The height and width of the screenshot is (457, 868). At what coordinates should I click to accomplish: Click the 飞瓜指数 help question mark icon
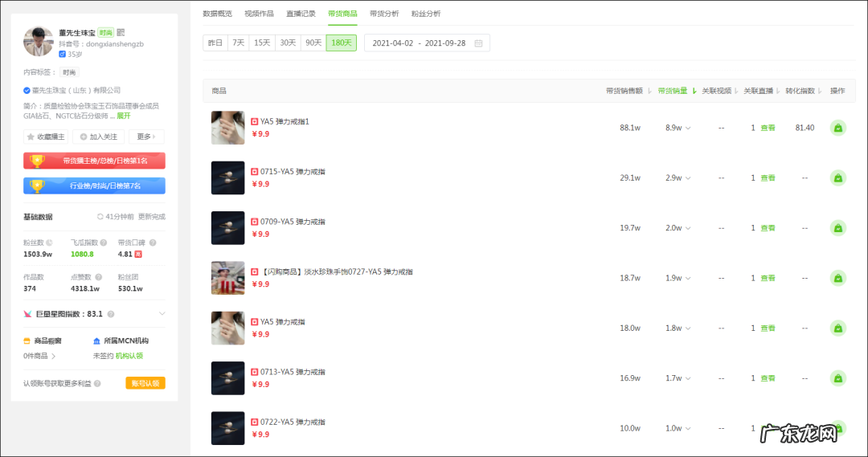click(x=104, y=243)
